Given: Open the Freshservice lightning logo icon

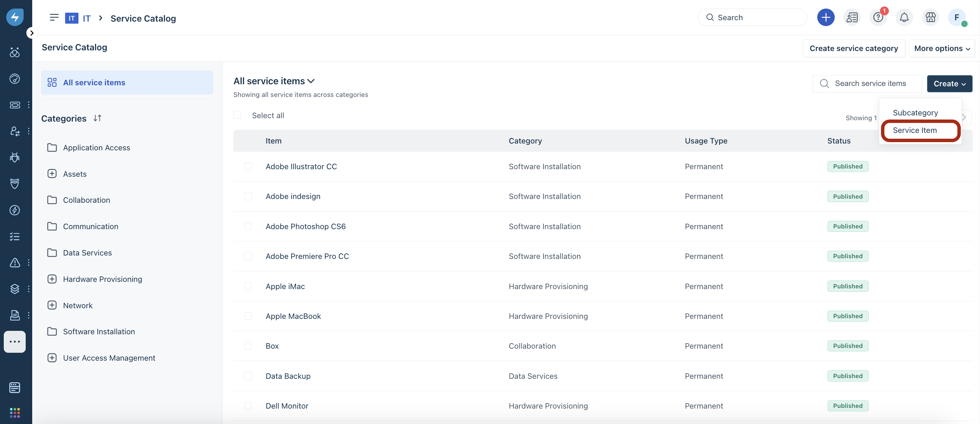Looking at the screenshot, I should (15, 17).
